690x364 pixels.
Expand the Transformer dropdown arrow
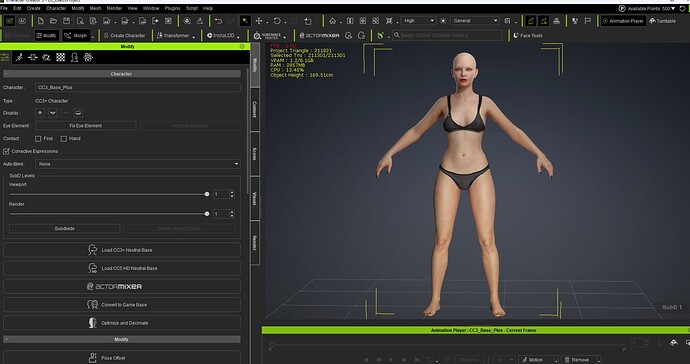(x=194, y=37)
